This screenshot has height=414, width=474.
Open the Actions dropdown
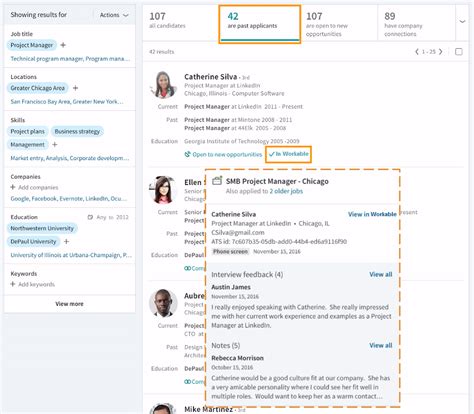[114, 15]
